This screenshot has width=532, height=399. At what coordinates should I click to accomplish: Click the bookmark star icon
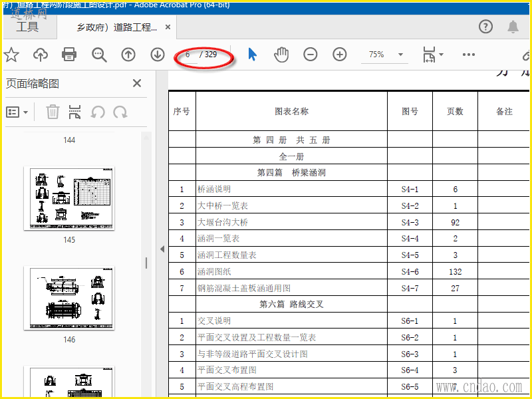tap(11, 55)
